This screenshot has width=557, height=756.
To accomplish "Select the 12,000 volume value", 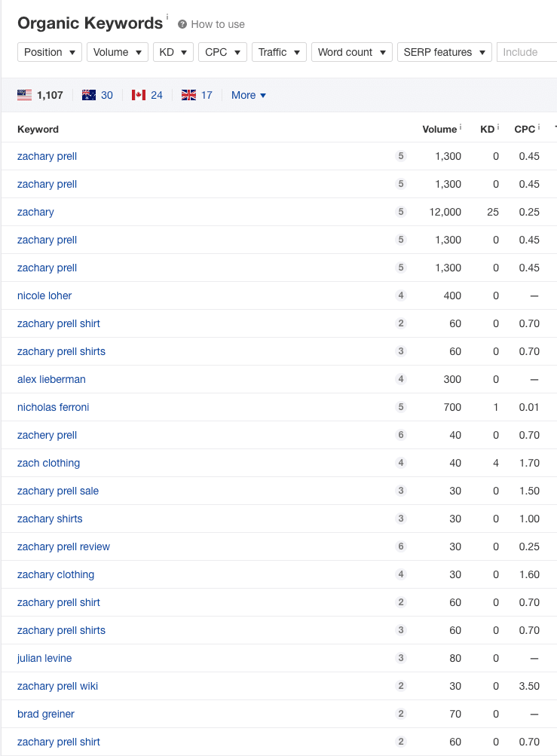I will pos(445,212).
